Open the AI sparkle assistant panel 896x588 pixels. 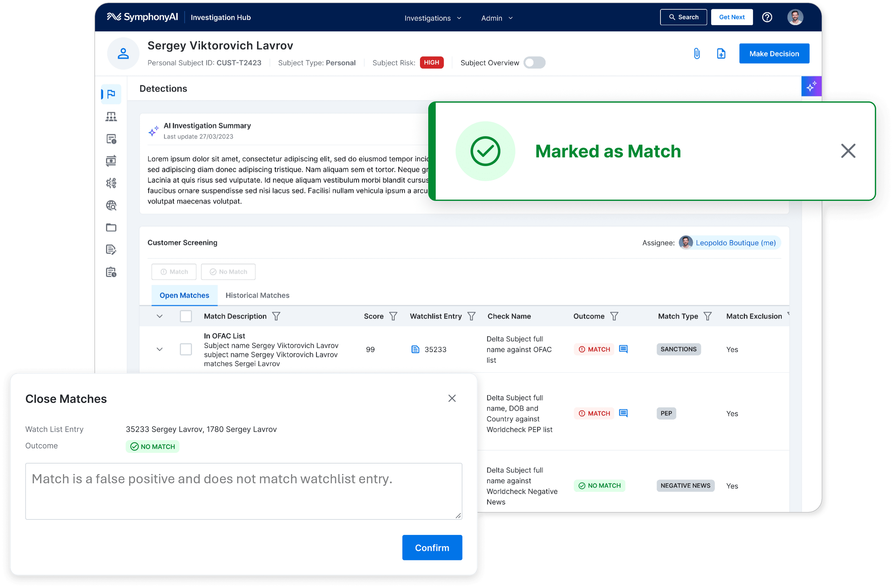tap(811, 86)
